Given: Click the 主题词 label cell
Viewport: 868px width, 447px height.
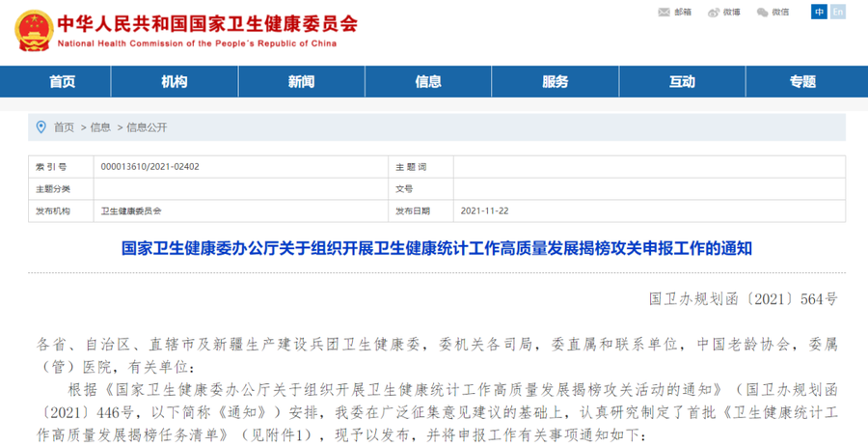Looking at the screenshot, I should point(420,167).
